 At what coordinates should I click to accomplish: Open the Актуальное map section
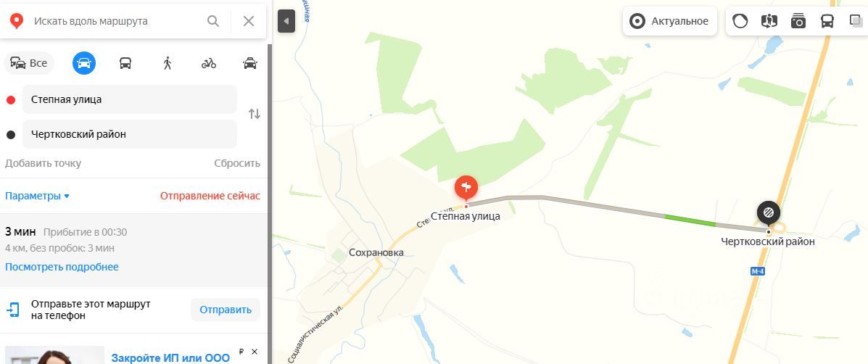(670, 21)
